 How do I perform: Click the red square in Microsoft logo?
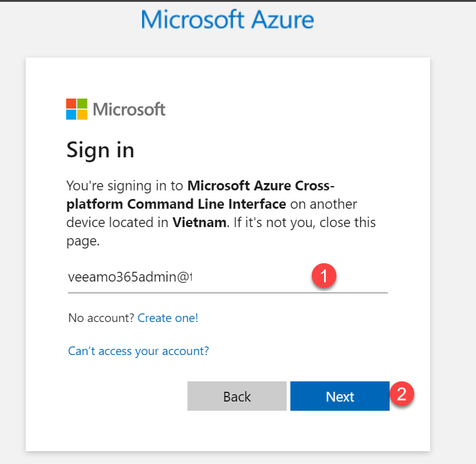(71, 103)
